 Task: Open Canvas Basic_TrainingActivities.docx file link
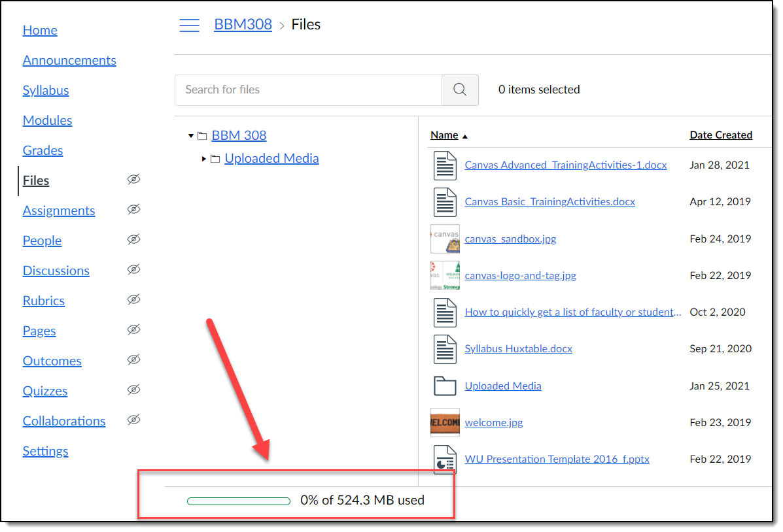point(549,201)
